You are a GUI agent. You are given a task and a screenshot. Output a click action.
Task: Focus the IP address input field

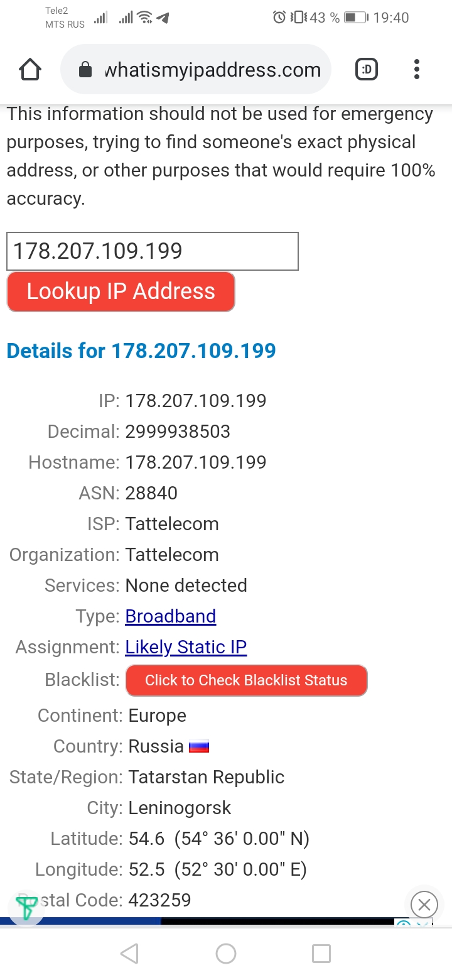pos(153,251)
